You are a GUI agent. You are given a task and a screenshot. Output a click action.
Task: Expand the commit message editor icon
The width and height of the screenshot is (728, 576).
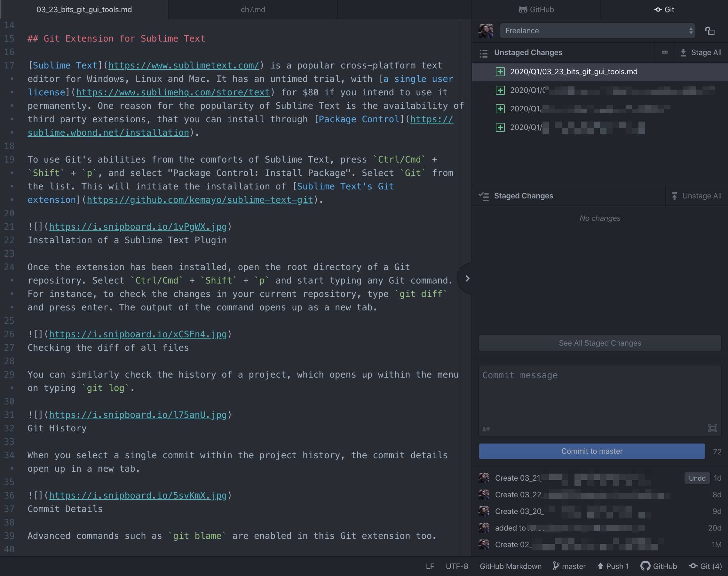[712, 428]
